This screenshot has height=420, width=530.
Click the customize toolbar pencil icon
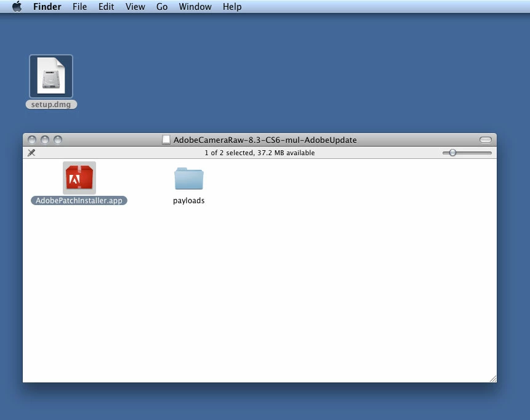click(31, 153)
